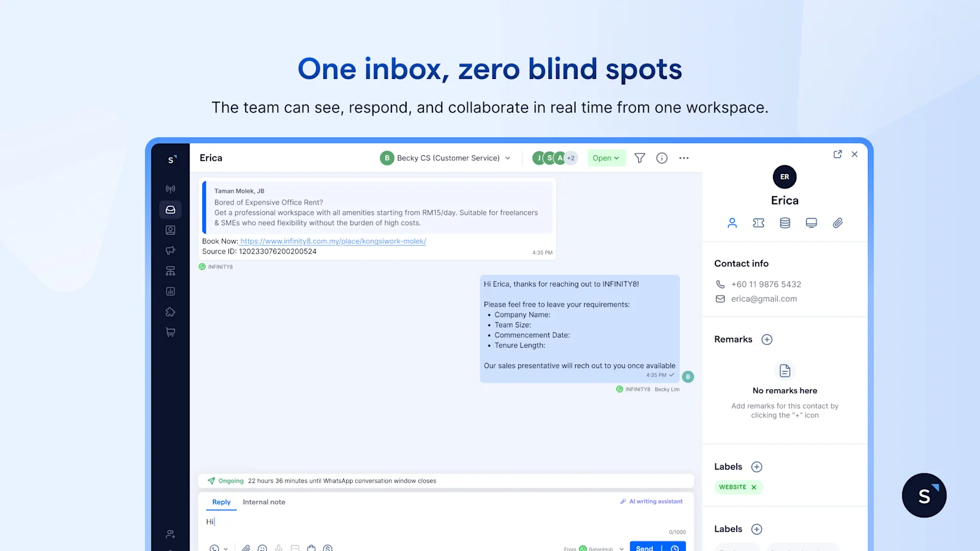Screen dimensions: 980x551
Task: Click the conversation filter funnel icon
Action: pos(639,158)
